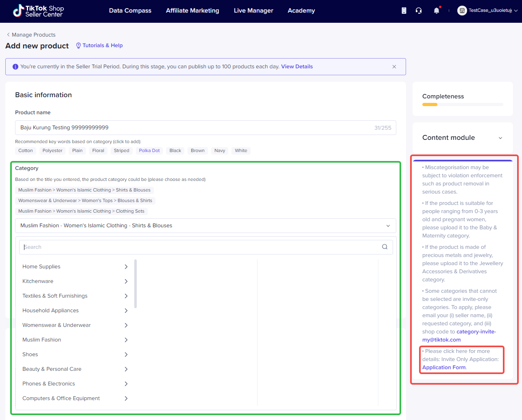Open the mobile app download icon

pos(404,11)
